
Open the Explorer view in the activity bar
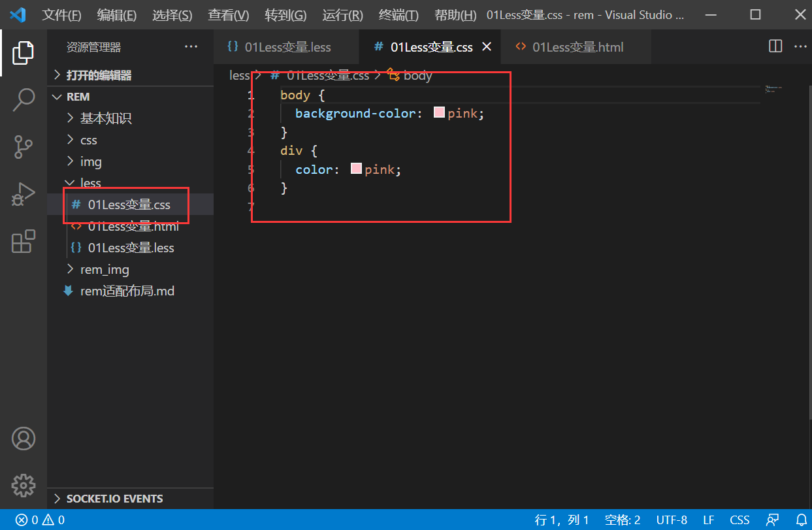[24, 52]
